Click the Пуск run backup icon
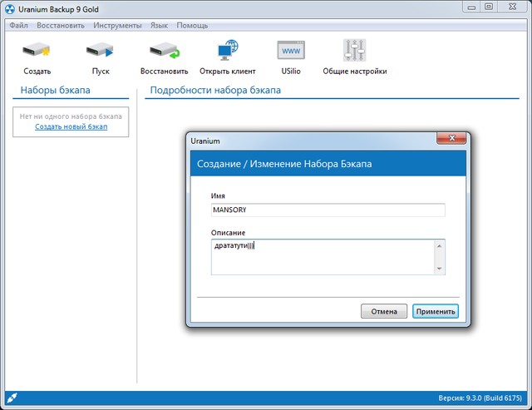Viewport: 532px width, 410px height. pyautogui.click(x=101, y=52)
